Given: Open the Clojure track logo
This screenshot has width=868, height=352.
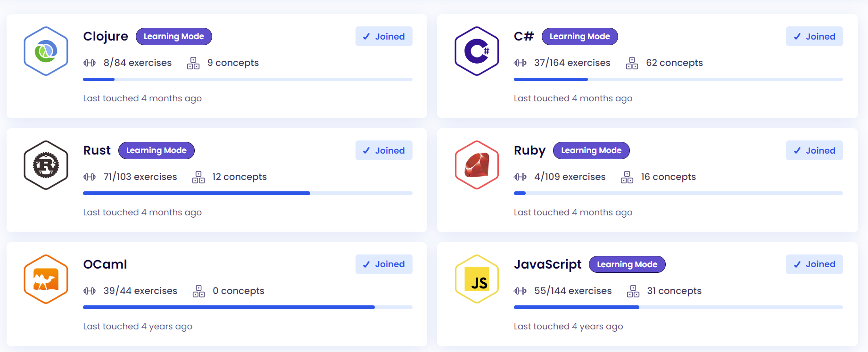Looking at the screenshot, I should tap(46, 51).
